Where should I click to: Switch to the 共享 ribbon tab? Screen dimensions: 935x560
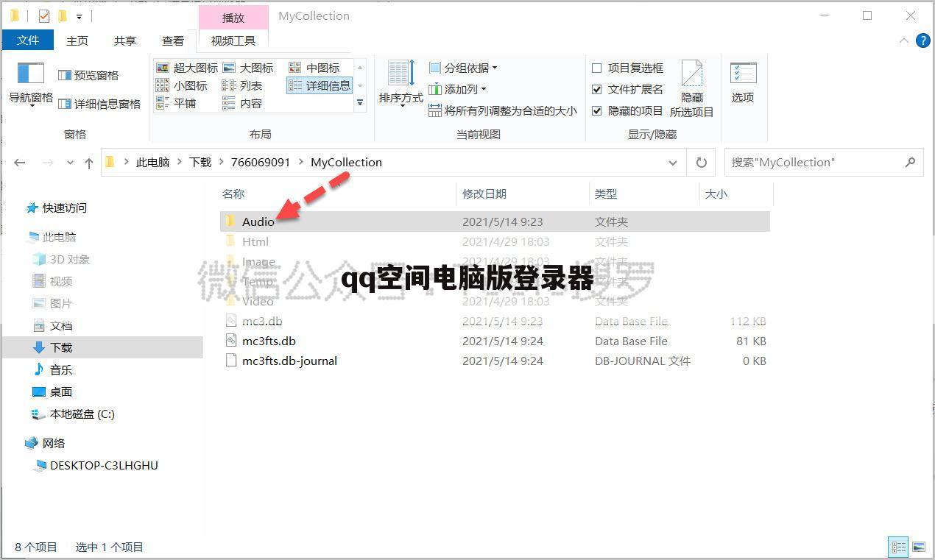pos(125,40)
